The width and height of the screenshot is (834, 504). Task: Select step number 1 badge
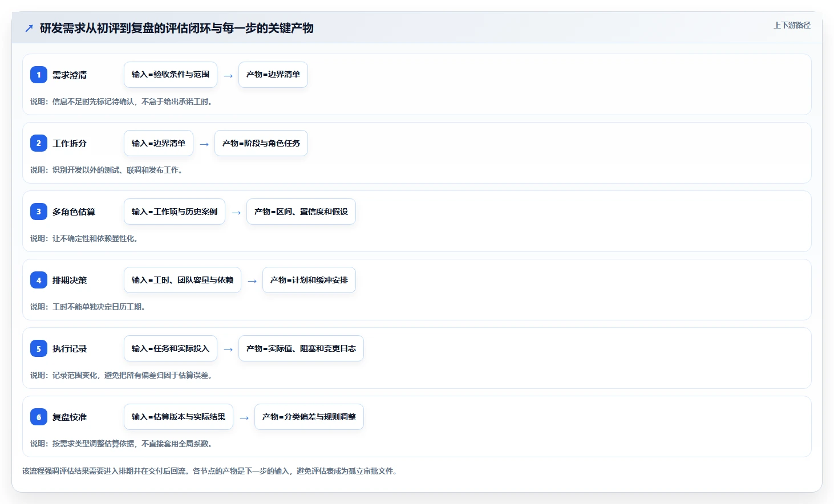(x=39, y=75)
